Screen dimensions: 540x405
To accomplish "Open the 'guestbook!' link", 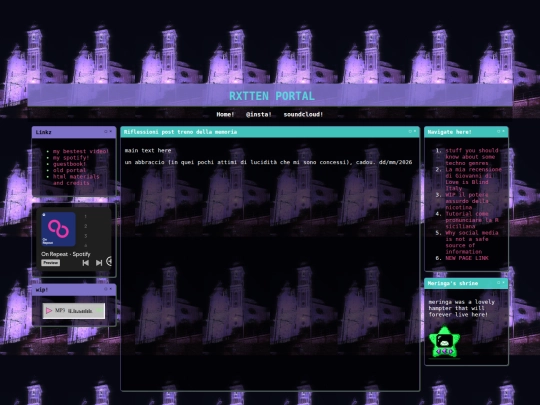I will coord(69,164).
